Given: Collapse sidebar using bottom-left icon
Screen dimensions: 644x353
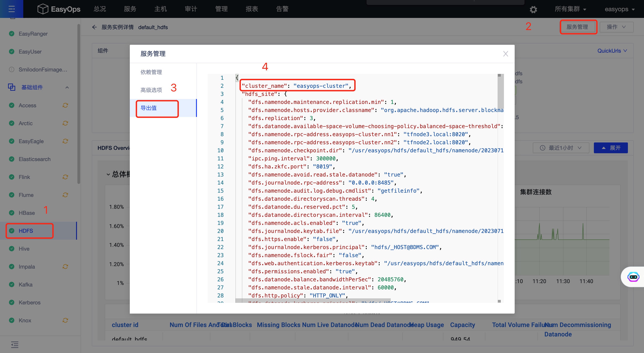Looking at the screenshot, I should (x=15, y=344).
